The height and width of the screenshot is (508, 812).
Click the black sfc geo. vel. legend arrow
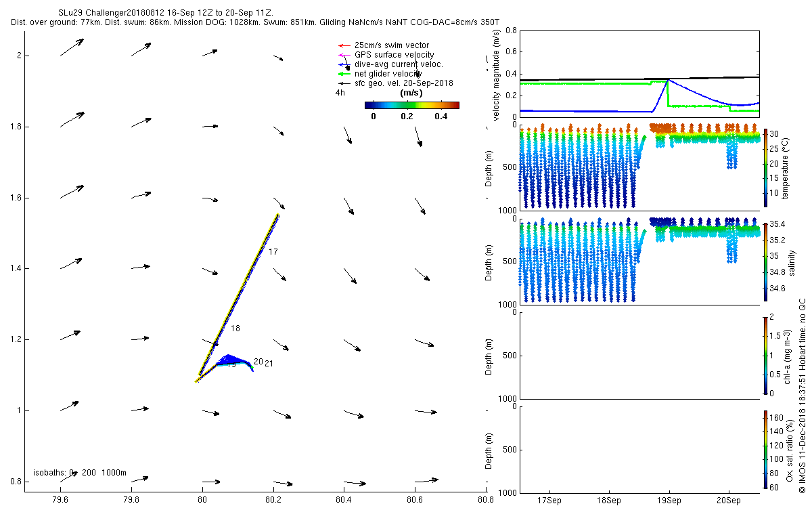tap(343, 83)
